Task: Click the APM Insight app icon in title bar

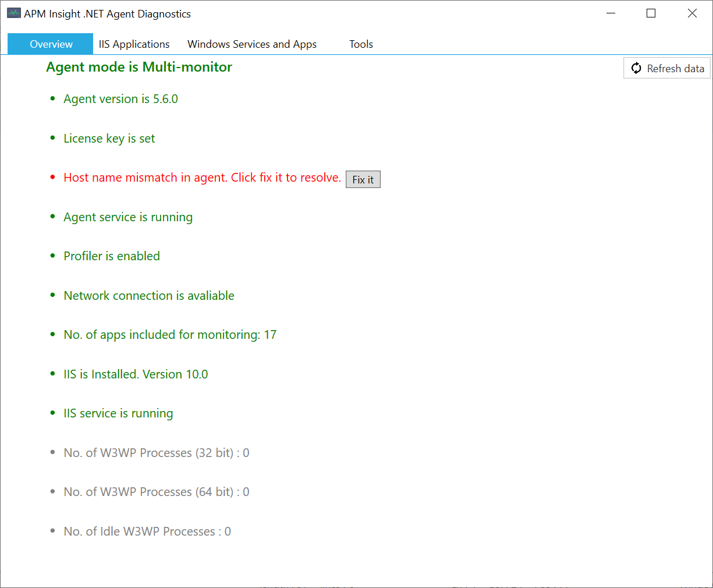Action: point(13,13)
